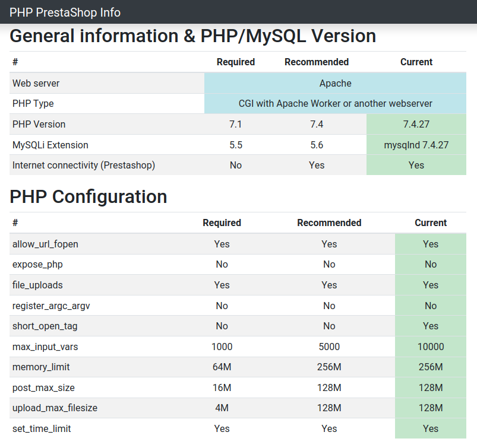The image size is (477, 448).
Task: Click expose_php current No cell
Action: 431,265
